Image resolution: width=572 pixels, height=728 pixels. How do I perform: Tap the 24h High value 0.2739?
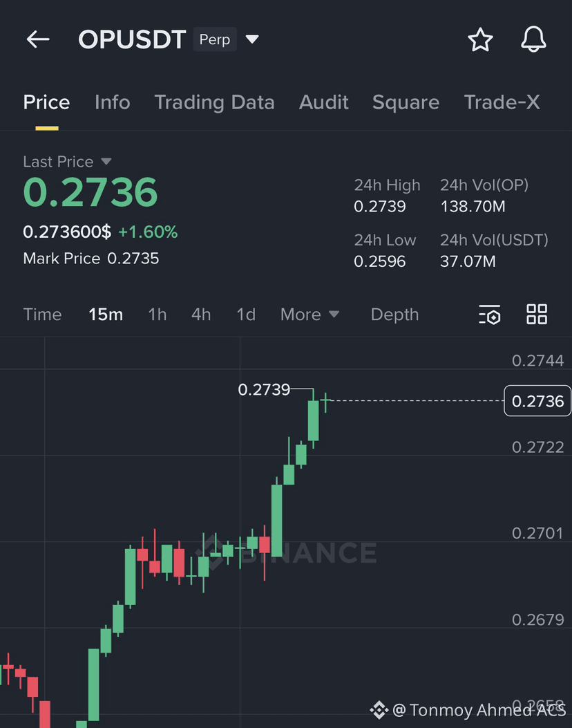click(380, 207)
